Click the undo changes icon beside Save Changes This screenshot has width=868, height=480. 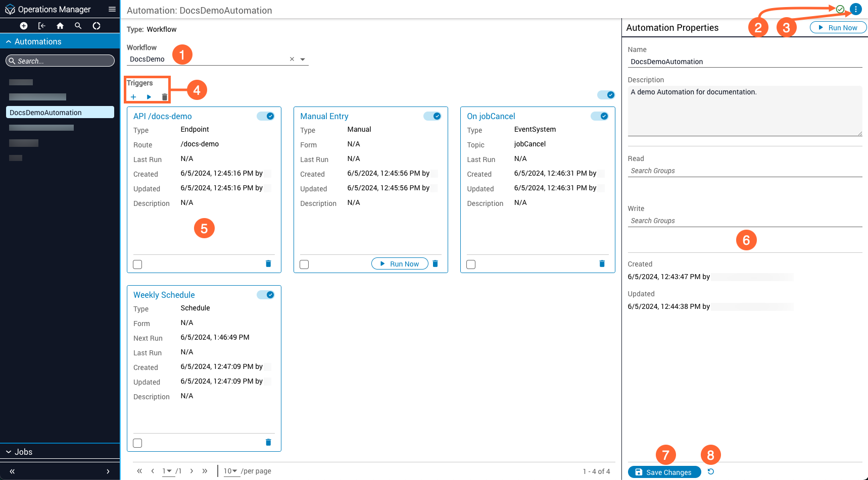pos(710,471)
